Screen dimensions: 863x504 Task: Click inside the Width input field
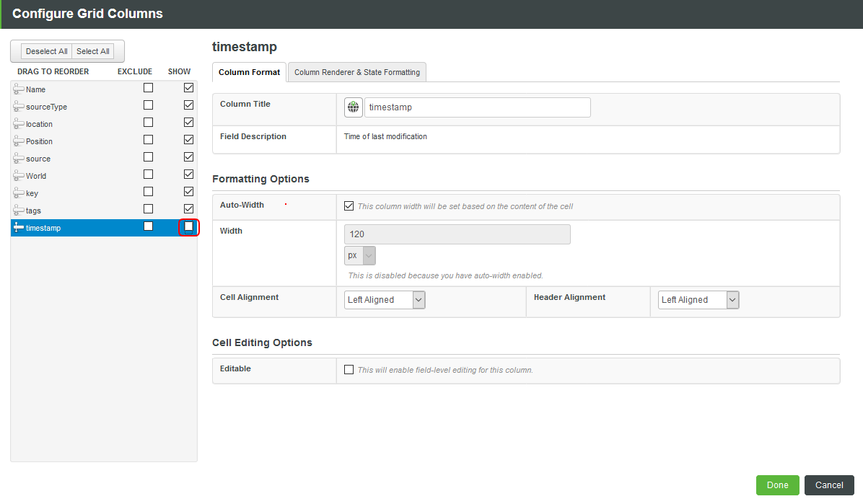(457, 234)
